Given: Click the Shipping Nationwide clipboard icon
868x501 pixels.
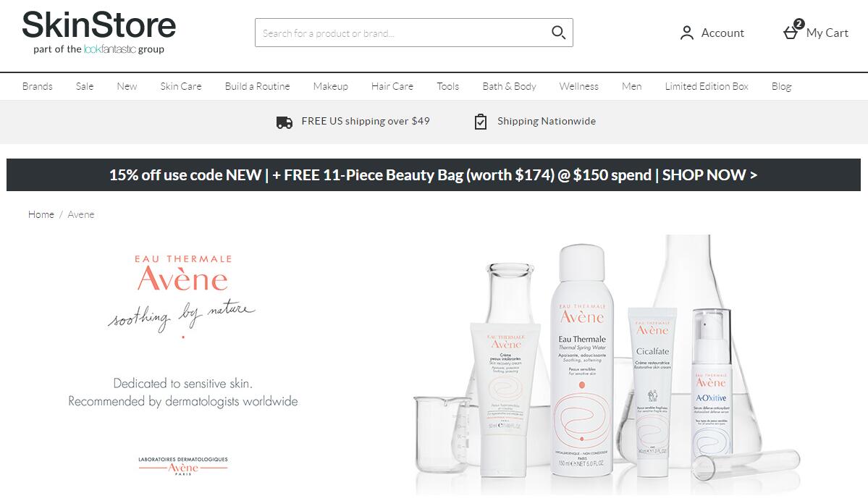Looking at the screenshot, I should click(x=481, y=121).
